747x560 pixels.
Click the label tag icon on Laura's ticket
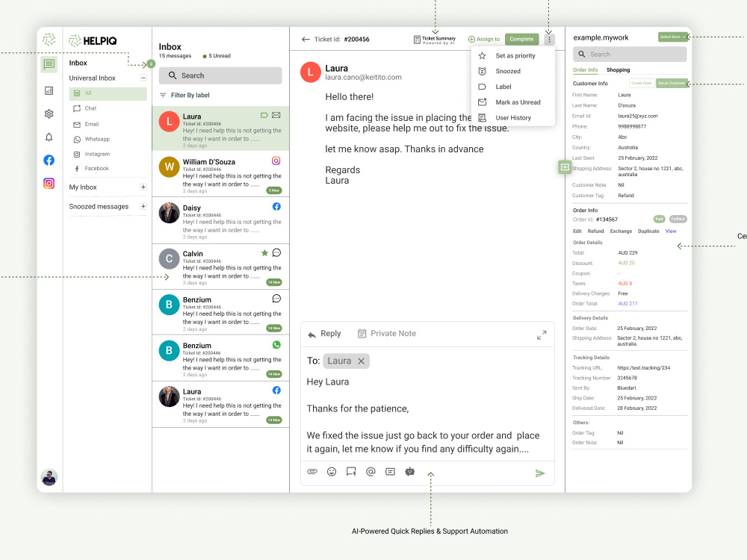(x=264, y=115)
